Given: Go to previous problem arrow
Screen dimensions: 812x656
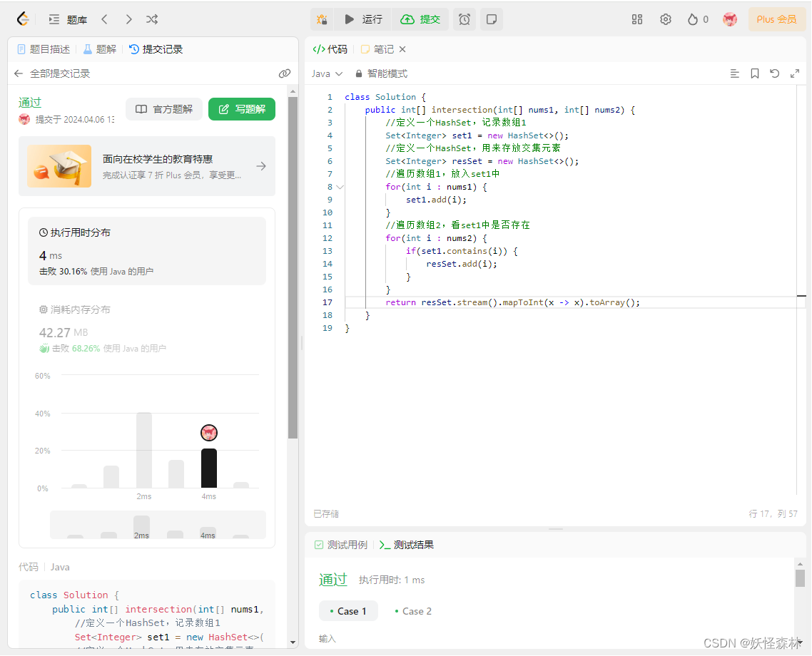Looking at the screenshot, I should tap(105, 20).
